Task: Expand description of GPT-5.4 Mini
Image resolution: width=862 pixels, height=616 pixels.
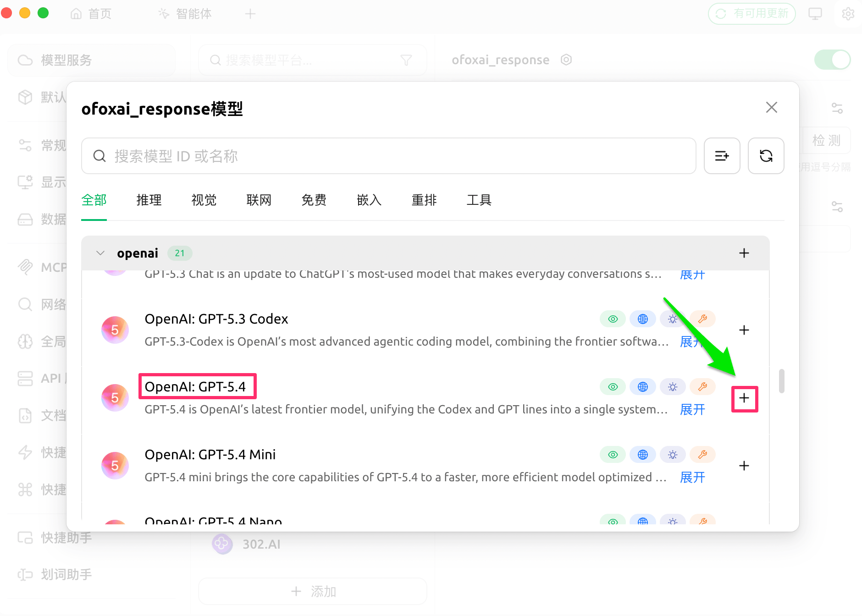Action: (x=692, y=477)
